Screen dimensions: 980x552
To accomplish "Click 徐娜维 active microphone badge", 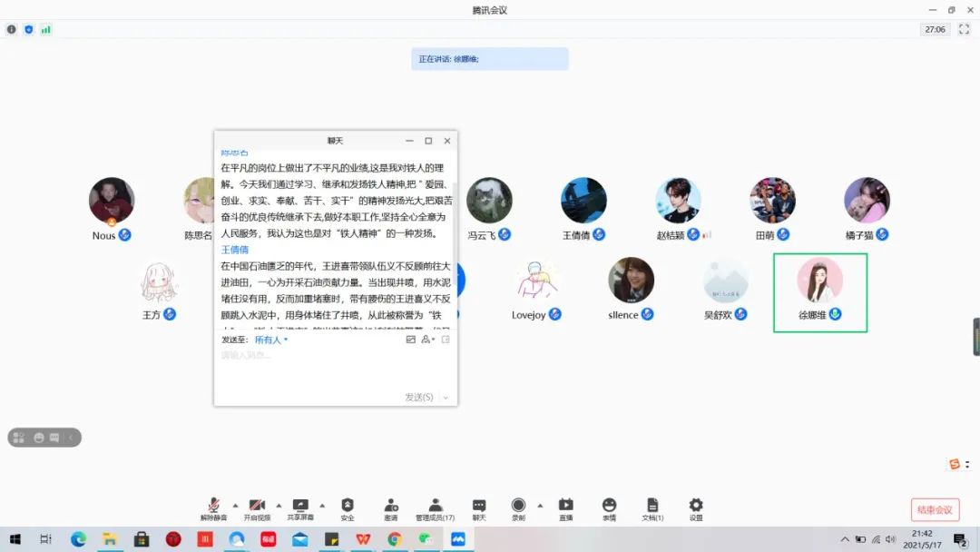I will click(835, 314).
